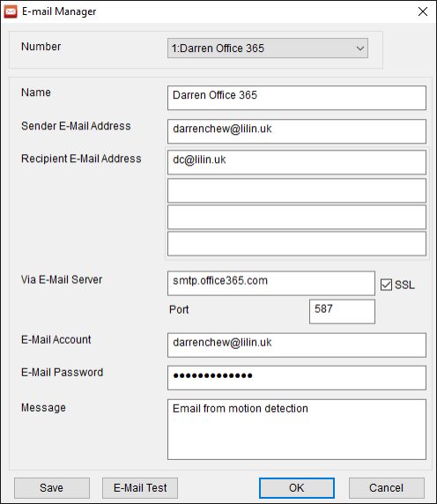Click into the Name text field
The image size is (437, 504).
297,98
